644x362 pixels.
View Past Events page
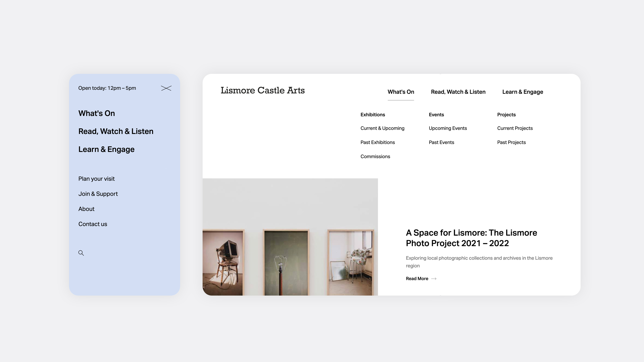(441, 142)
